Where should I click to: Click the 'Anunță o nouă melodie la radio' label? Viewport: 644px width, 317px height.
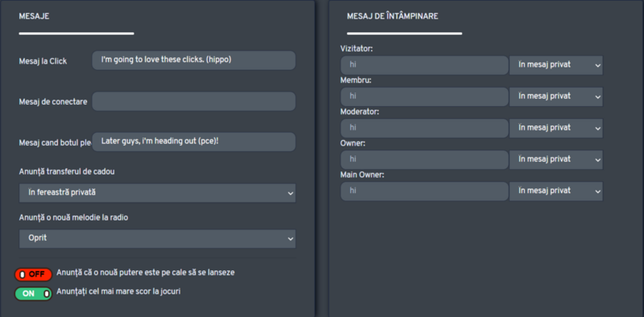[x=73, y=217]
